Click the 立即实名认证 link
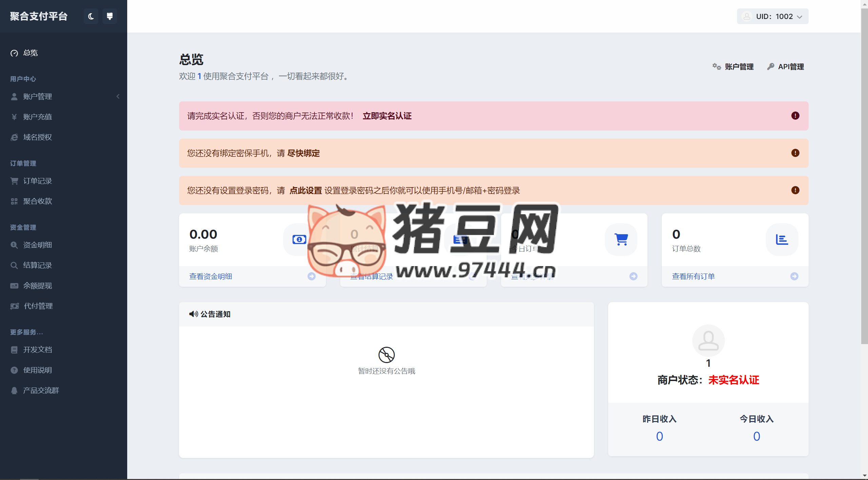This screenshot has height=480, width=868. tap(387, 116)
